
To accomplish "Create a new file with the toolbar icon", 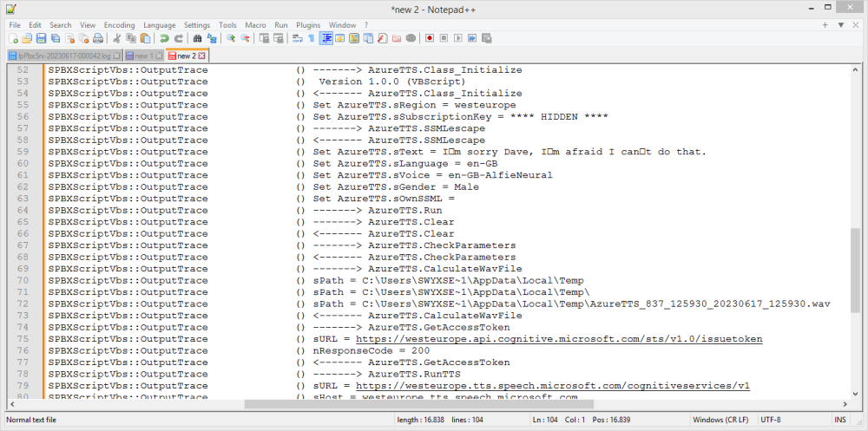I will point(13,38).
